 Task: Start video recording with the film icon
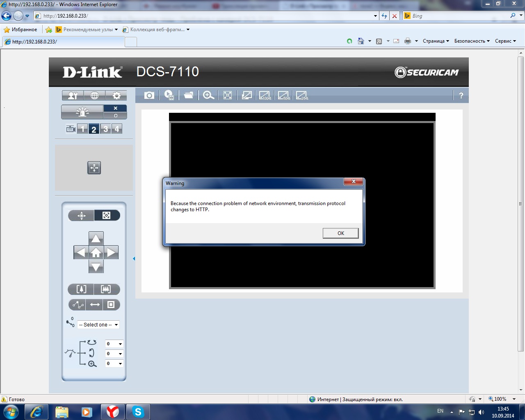tap(169, 95)
